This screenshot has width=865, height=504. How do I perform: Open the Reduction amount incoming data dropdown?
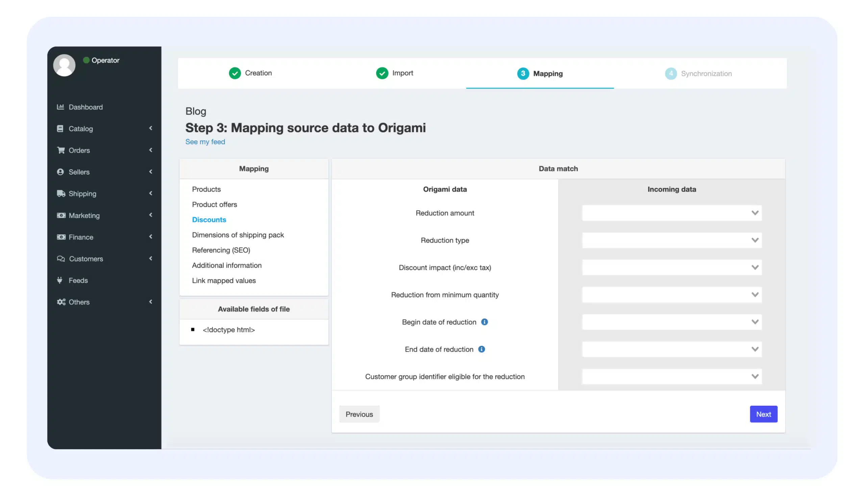(x=672, y=213)
